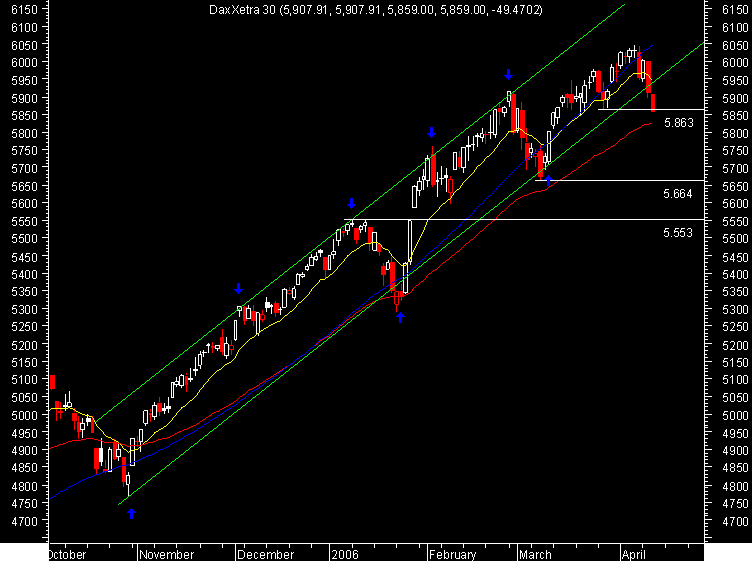Click the April month label

point(634,554)
